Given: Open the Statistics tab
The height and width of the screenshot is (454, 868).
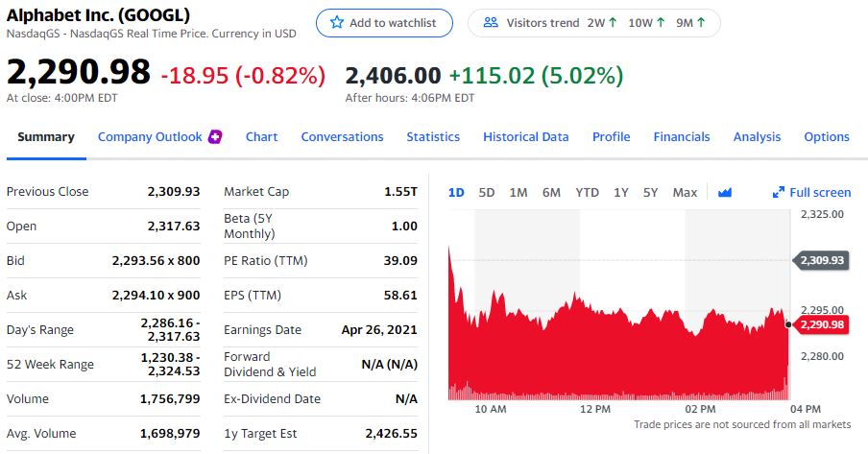Looking at the screenshot, I should pyautogui.click(x=433, y=137).
